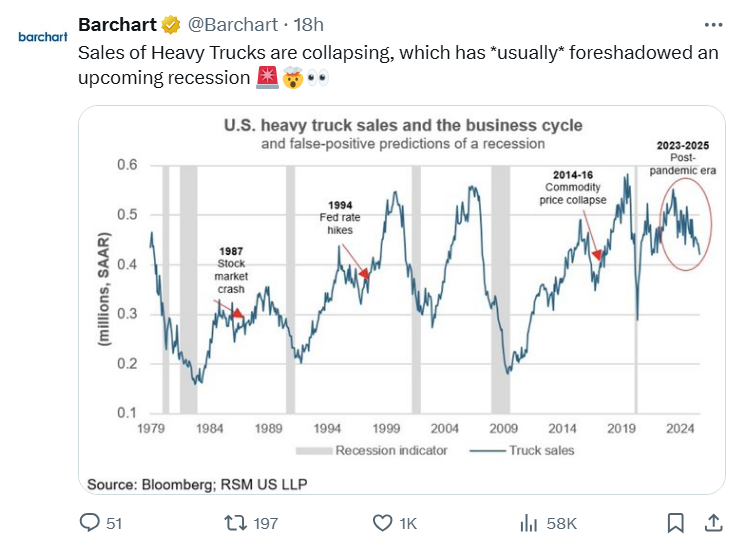The width and height of the screenshot is (745, 547).
Task: Click the 1987 Stock market crash annotation
Action: tap(230, 269)
